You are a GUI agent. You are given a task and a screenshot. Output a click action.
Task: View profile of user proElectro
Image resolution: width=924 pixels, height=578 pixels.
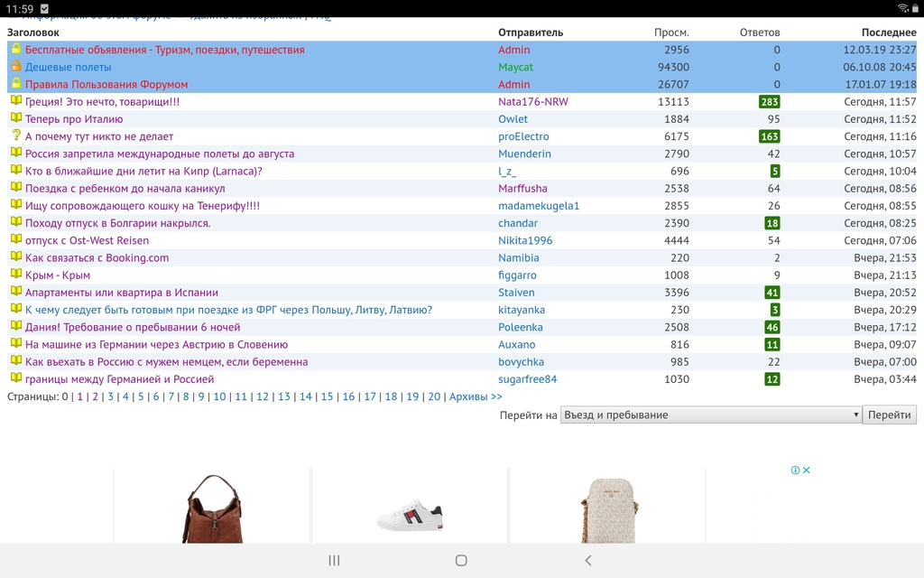[x=523, y=136]
